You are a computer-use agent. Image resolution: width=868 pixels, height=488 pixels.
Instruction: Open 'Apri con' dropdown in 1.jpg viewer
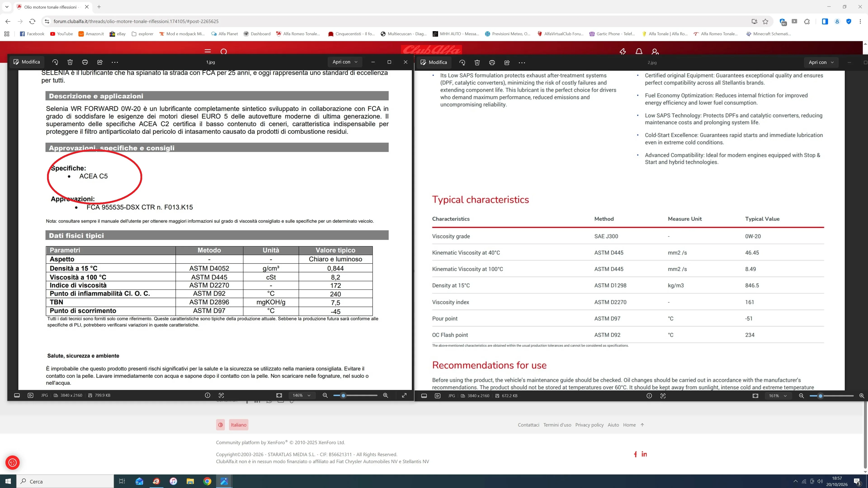(345, 62)
